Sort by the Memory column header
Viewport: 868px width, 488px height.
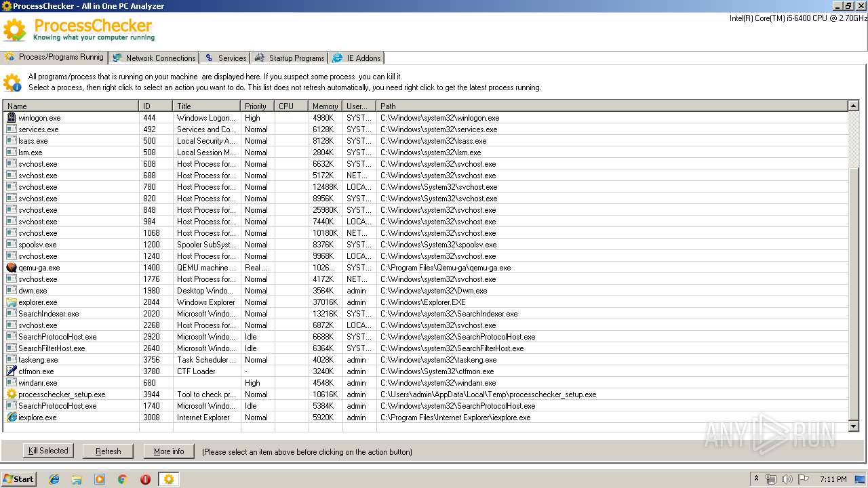point(325,106)
